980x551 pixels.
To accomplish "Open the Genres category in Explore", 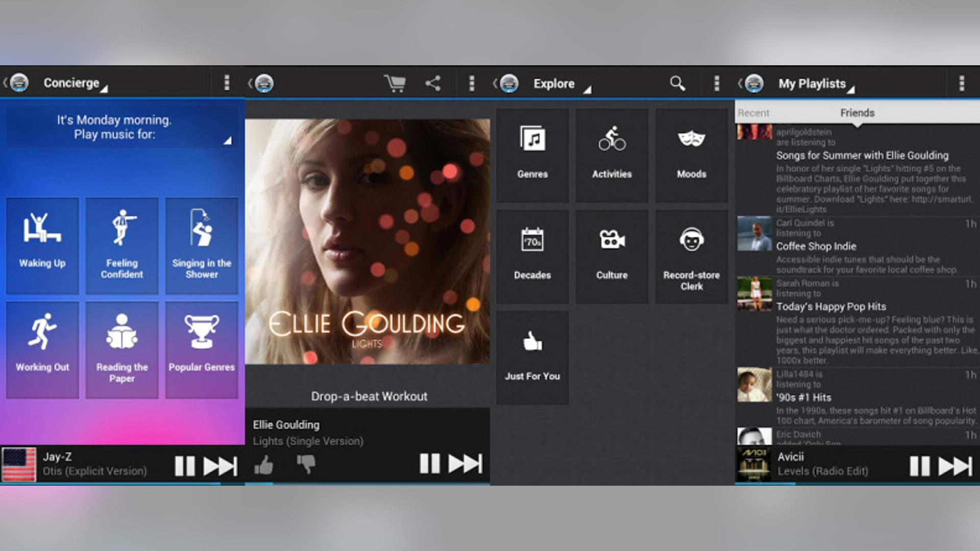I will tap(532, 153).
